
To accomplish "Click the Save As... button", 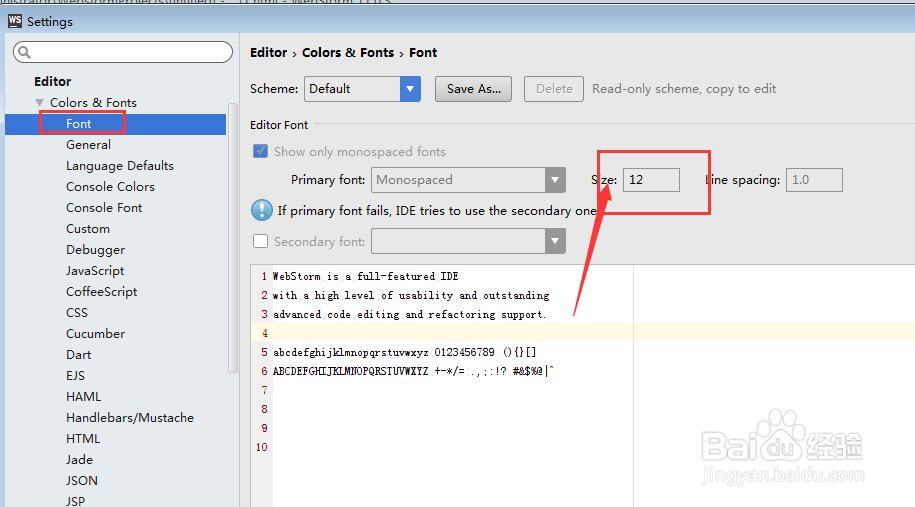I will pyautogui.click(x=473, y=89).
